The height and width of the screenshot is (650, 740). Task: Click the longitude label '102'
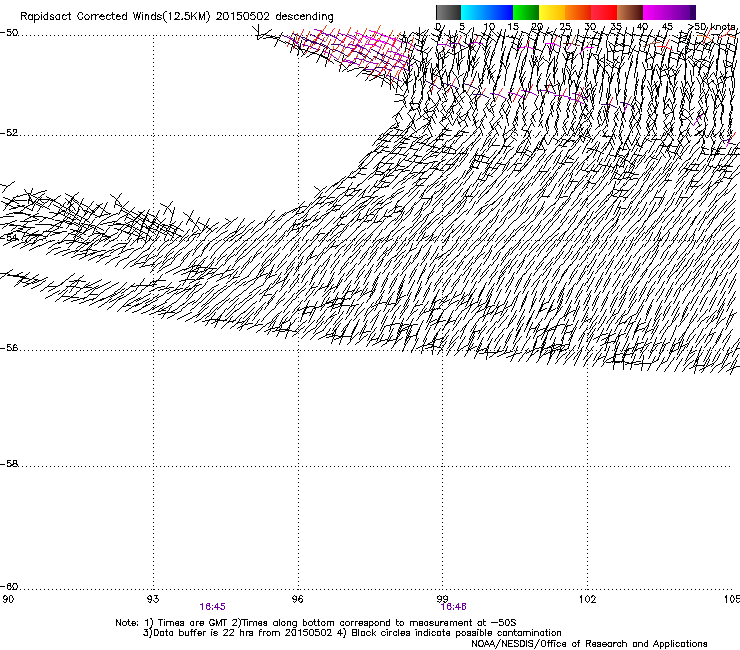tap(587, 599)
